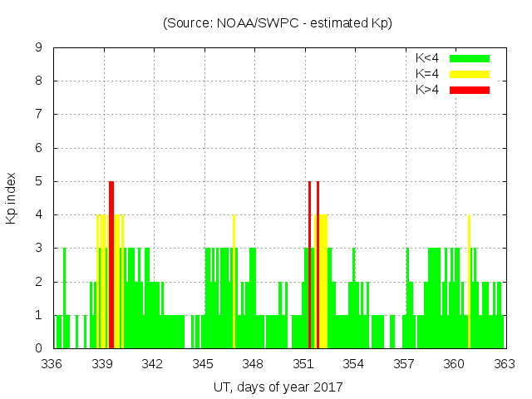This screenshot has width=532, height=399.
Task: Click the yellow K=4 legend swatch
Action: pyautogui.click(x=470, y=74)
